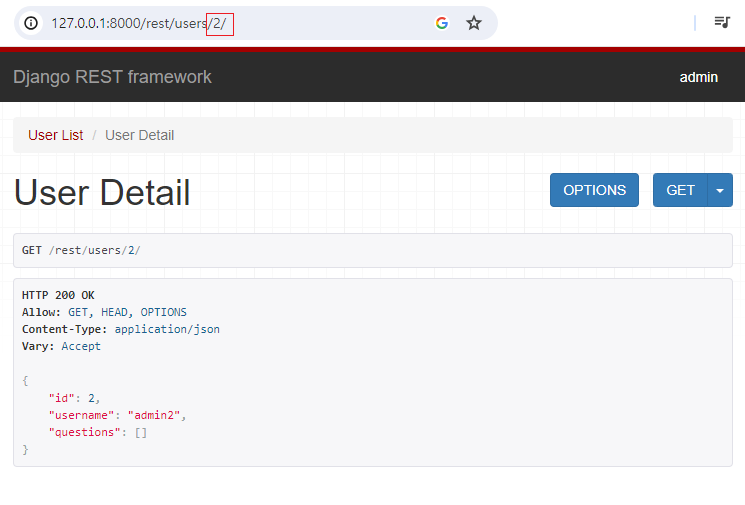Screen dimensions: 745x505
Task: Open Django REST framework brand link
Action: pos(112,77)
